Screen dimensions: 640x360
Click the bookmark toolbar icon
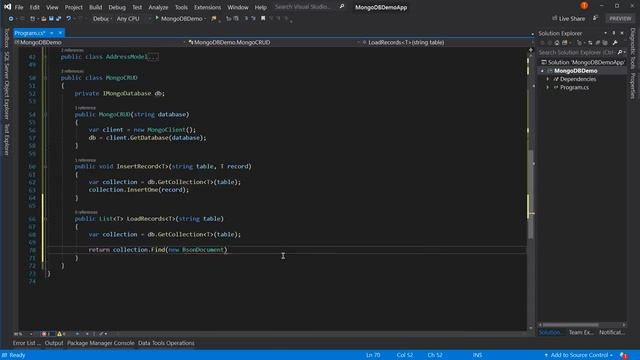(263, 18)
